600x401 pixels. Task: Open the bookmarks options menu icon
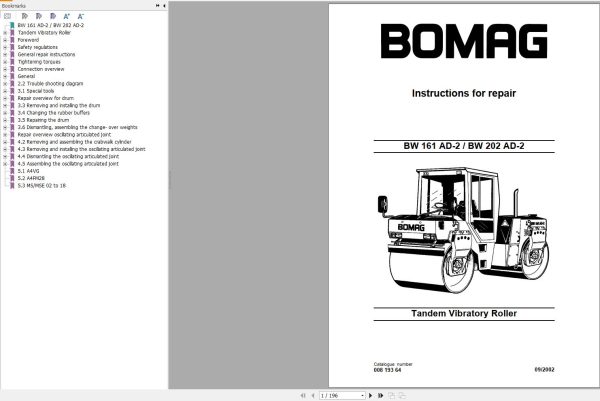click(7, 16)
